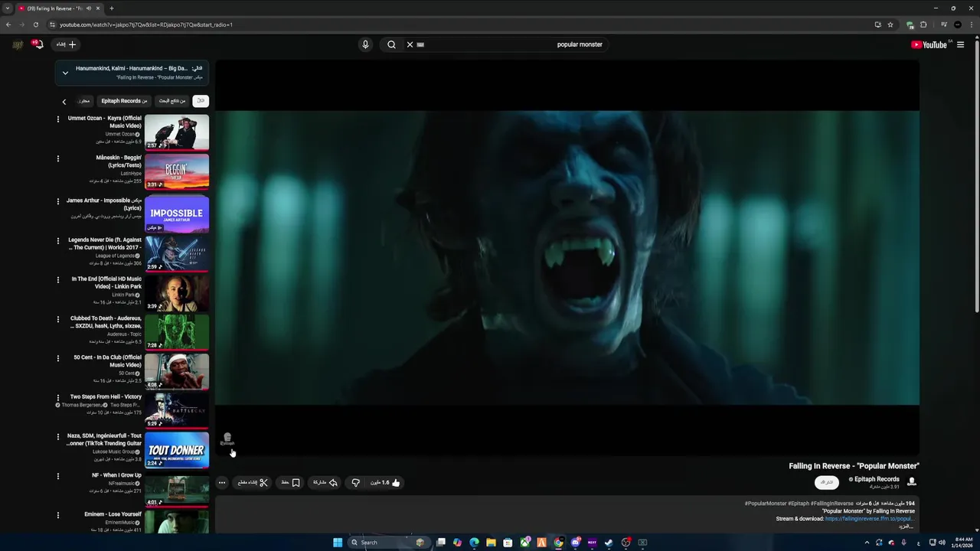
Task: Click the Subscribe button beside Epitaph Records
Action: click(x=827, y=482)
